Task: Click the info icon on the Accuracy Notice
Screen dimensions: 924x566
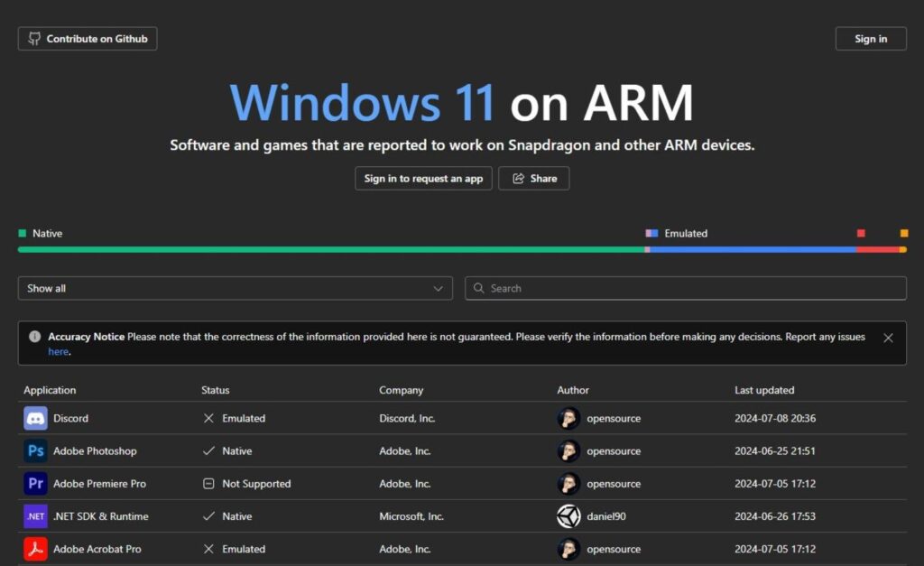Action: coord(34,337)
